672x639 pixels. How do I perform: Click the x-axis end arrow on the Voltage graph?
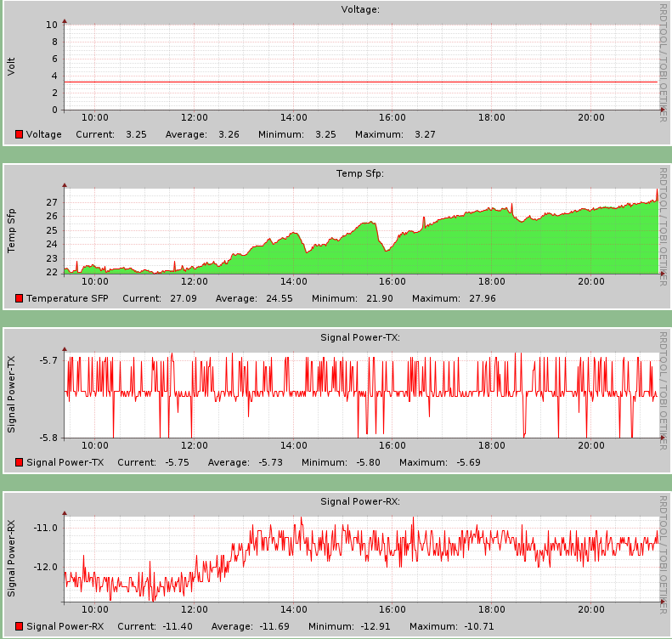[x=662, y=110]
